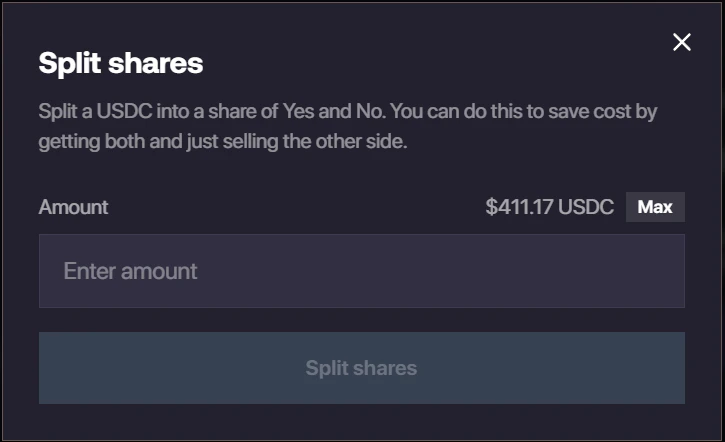Click the Max amount button
725x442 pixels.
tap(655, 207)
